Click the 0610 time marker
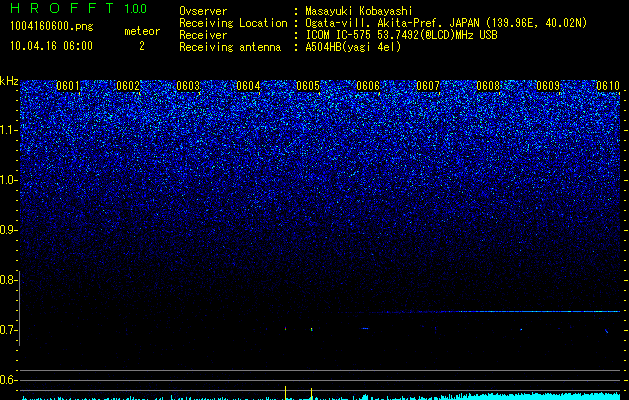Viewport: 629px width, 400px height. (x=608, y=86)
